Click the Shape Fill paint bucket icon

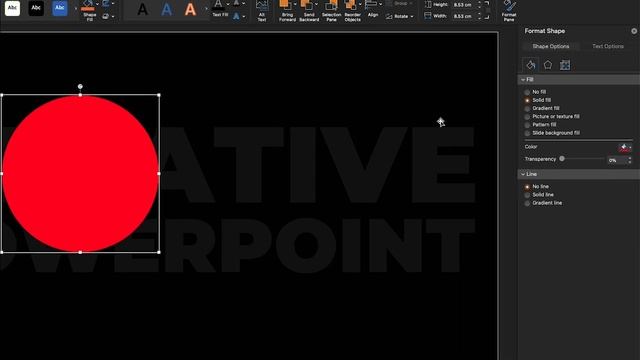(x=88, y=5)
